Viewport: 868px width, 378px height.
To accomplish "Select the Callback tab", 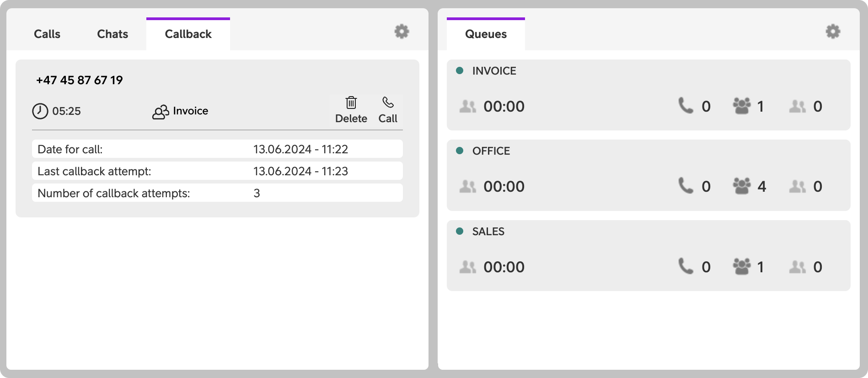I will (188, 34).
